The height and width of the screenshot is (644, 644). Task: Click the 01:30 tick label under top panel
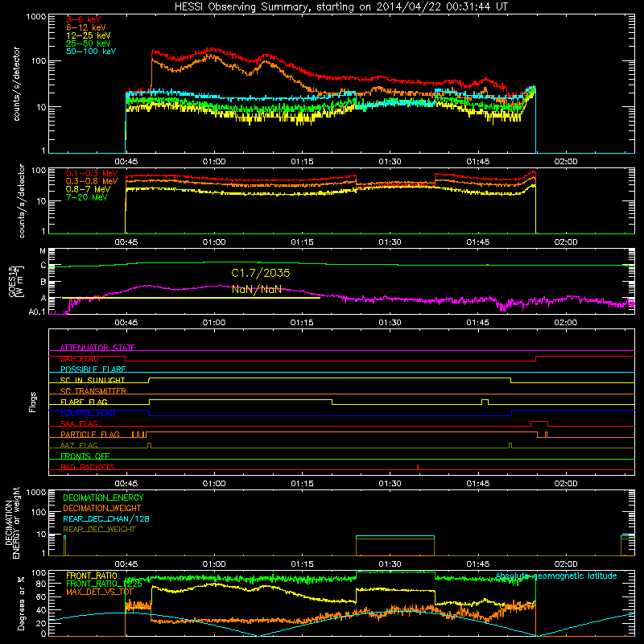pos(390,162)
